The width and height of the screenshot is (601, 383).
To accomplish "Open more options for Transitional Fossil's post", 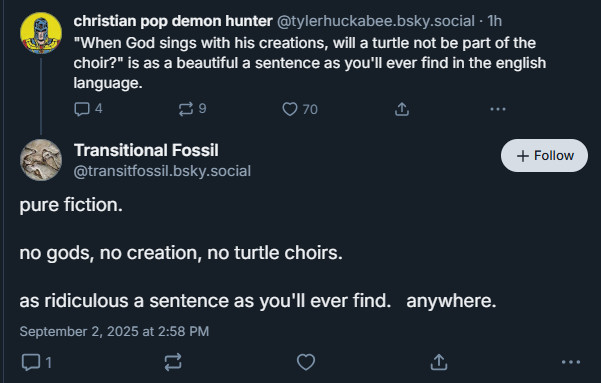I will [x=571, y=362].
